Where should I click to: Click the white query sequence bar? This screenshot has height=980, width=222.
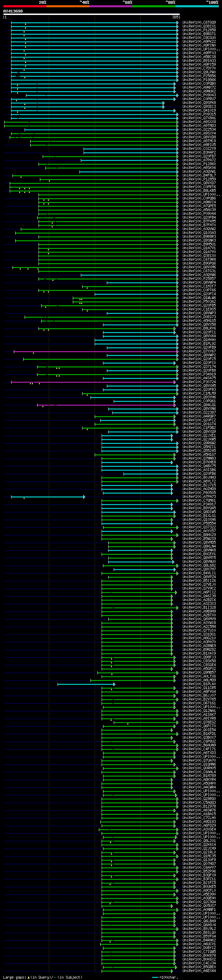coord(92,15)
